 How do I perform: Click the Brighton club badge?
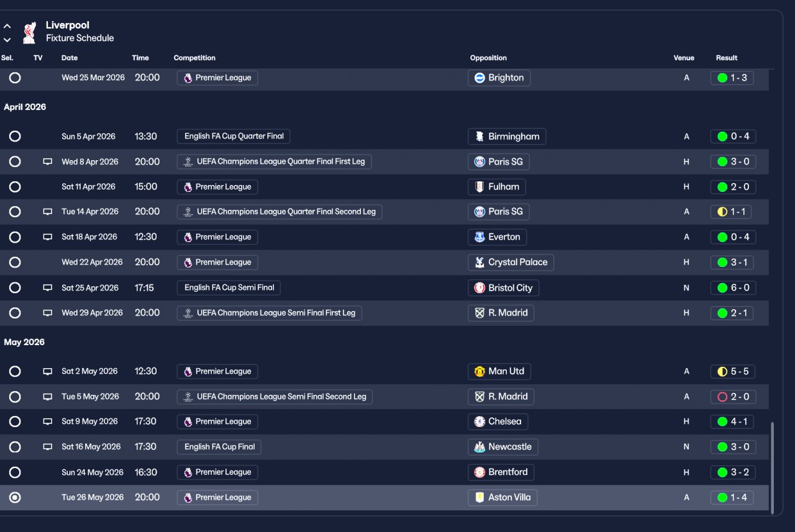(x=479, y=78)
